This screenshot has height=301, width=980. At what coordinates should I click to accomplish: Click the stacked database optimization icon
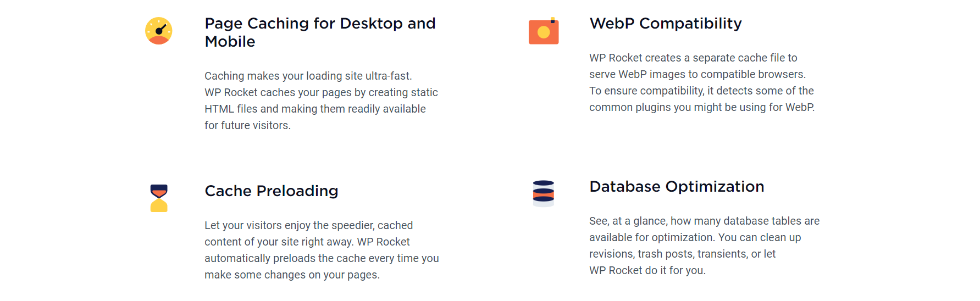(544, 193)
